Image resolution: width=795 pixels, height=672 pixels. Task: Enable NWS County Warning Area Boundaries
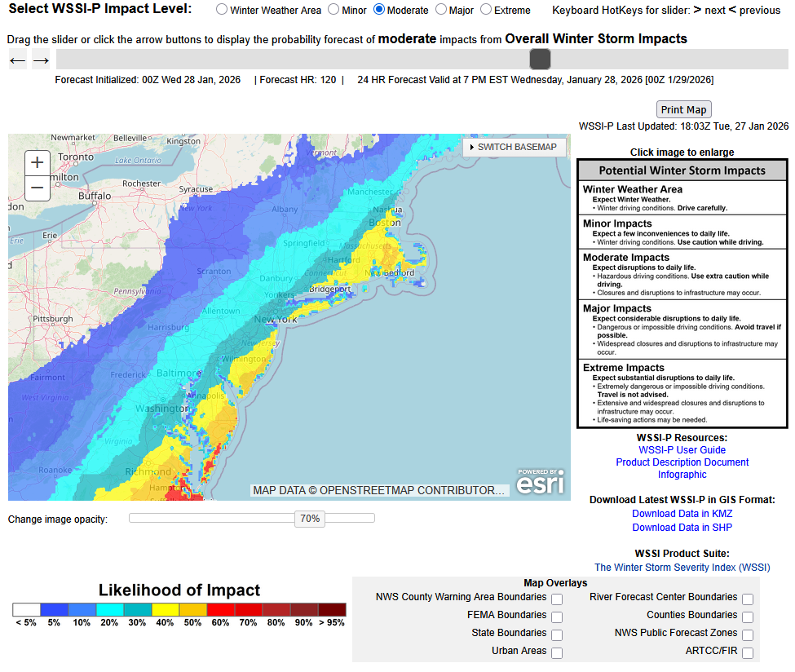click(557, 599)
